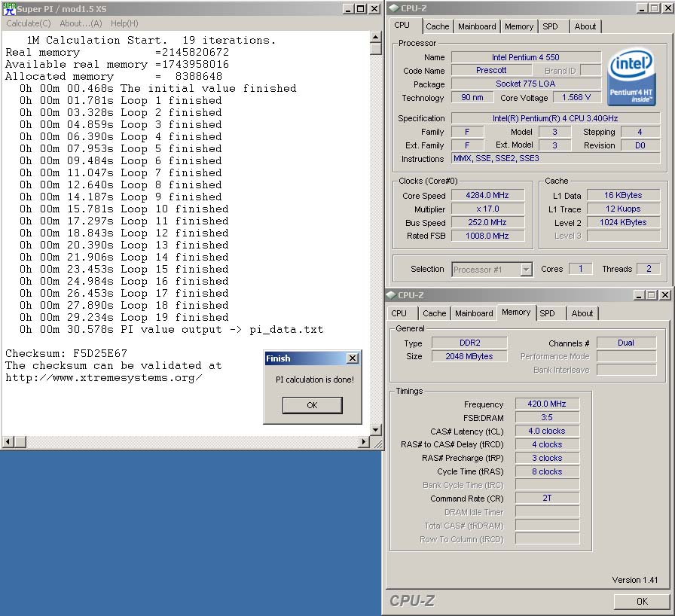Click the memory Type field 'DDR2'
Image resolution: width=675 pixels, height=616 pixels.
469,343
